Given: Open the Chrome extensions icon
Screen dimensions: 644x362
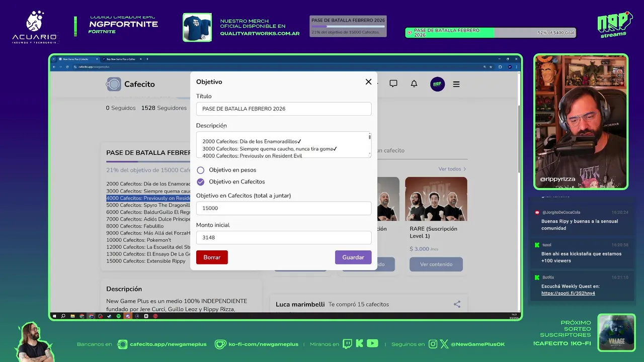Looking at the screenshot, I should pyautogui.click(x=500, y=67).
